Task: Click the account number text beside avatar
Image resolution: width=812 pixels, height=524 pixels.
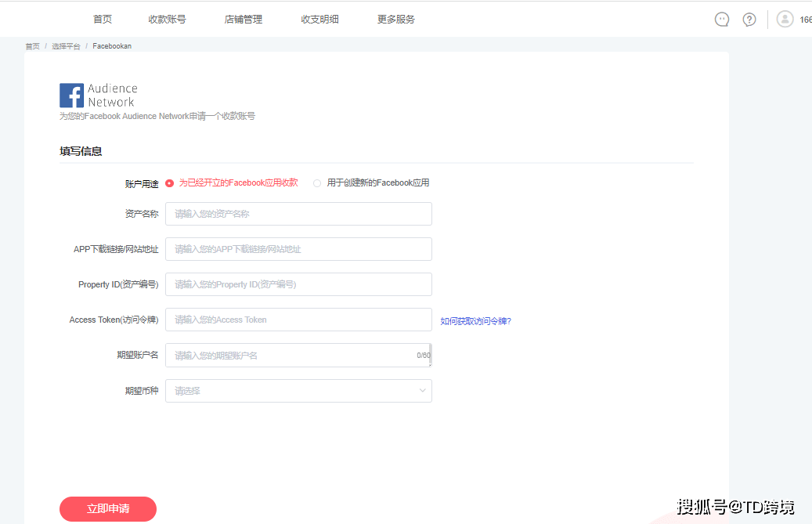Action: coord(806,20)
